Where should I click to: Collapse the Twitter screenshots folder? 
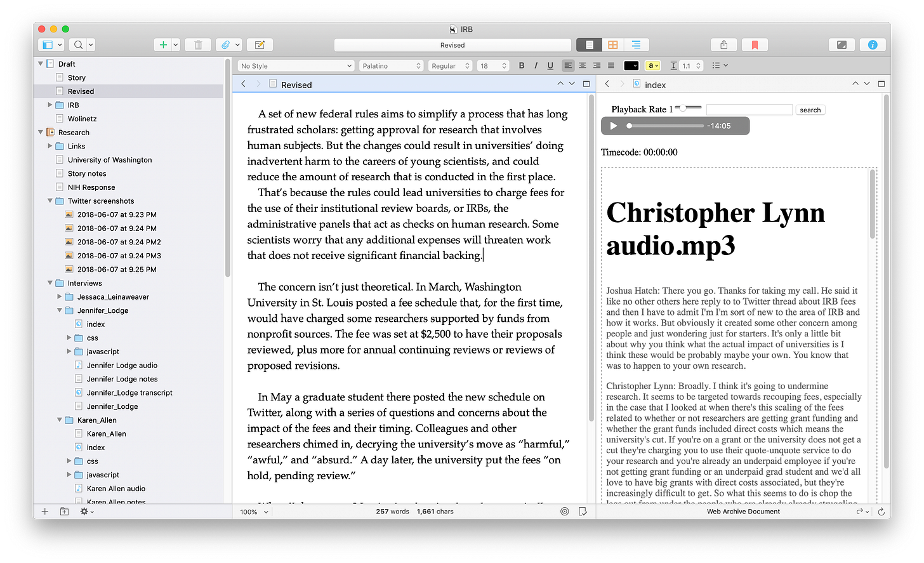[50, 201]
